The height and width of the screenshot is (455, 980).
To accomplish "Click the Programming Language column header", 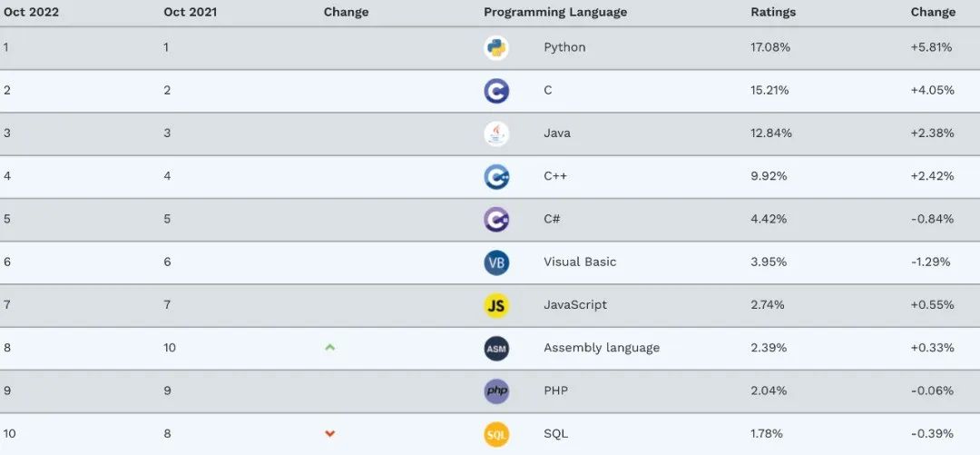I will (555, 12).
